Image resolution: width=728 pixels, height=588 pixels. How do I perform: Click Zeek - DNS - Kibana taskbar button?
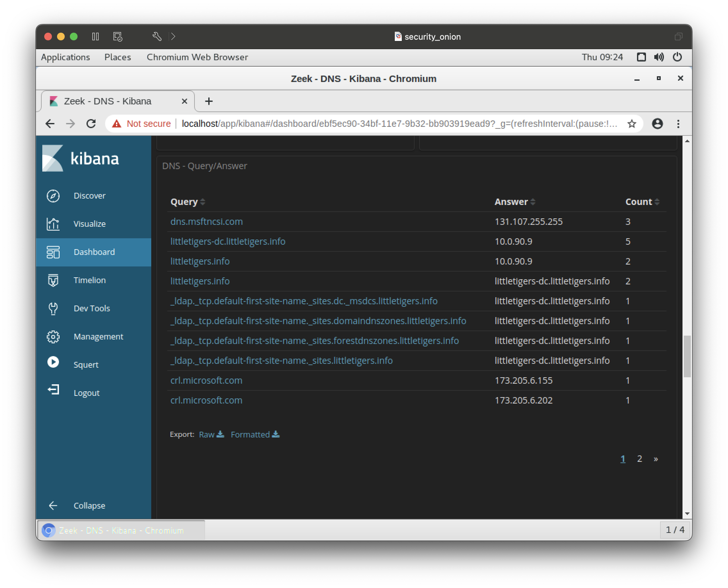pyautogui.click(x=121, y=530)
